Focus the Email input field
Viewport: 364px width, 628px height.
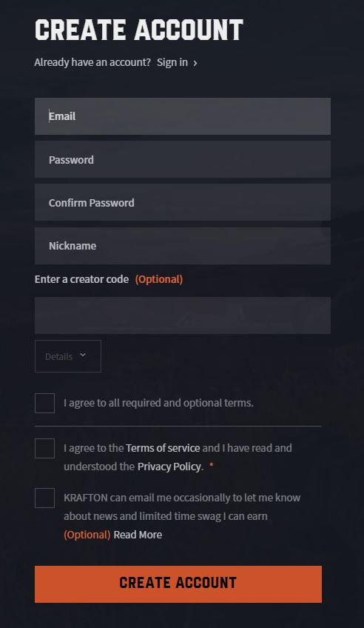(x=183, y=116)
